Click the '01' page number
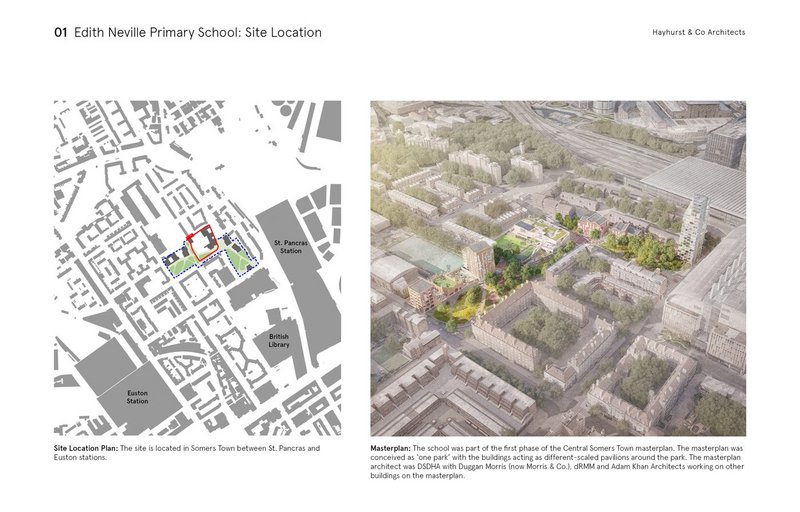 pos(60,33)
